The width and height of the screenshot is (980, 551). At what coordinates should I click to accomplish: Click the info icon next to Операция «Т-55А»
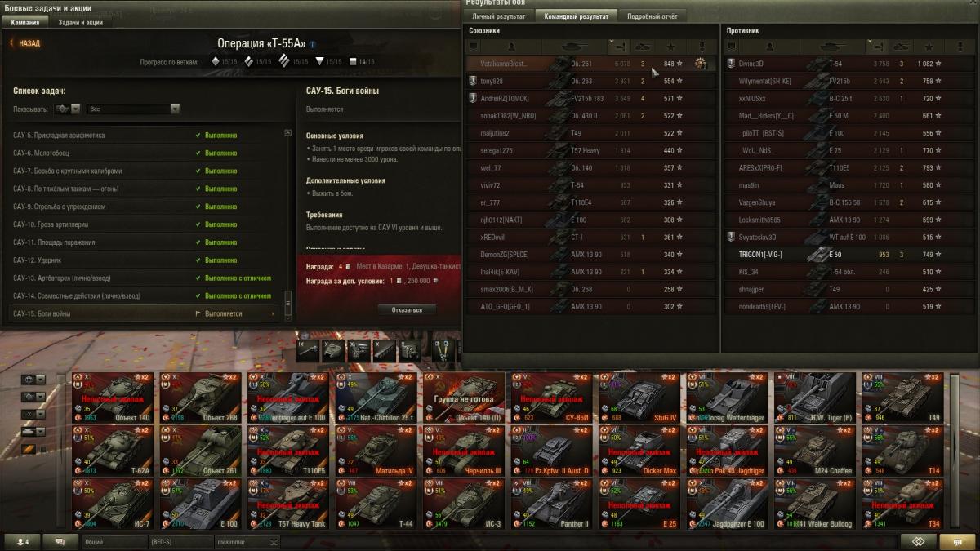tap(313, 44)
